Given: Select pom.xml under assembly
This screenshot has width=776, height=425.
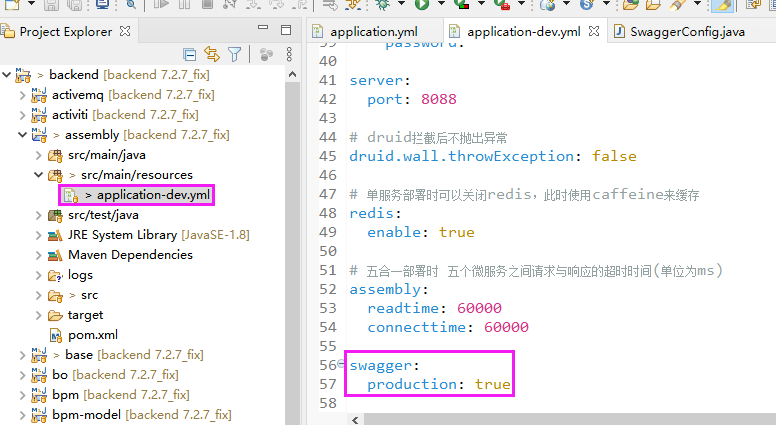Looking at the screenshot, I should (92, 335).
